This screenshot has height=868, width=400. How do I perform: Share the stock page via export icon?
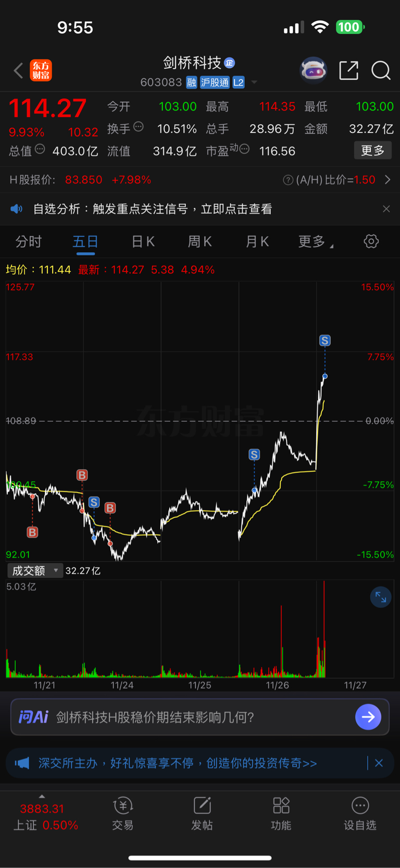pyautogui.click(x=348, y=70)
